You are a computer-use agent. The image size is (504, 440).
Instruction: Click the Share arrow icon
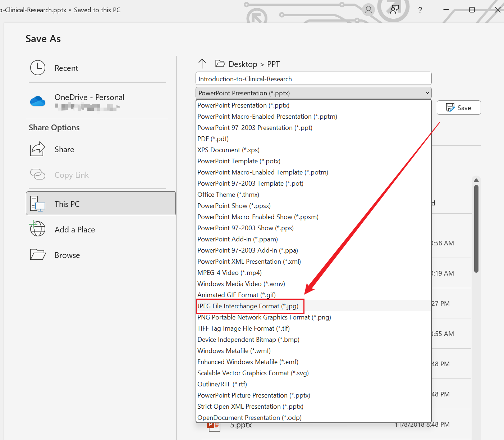click(x=37, y=149)
